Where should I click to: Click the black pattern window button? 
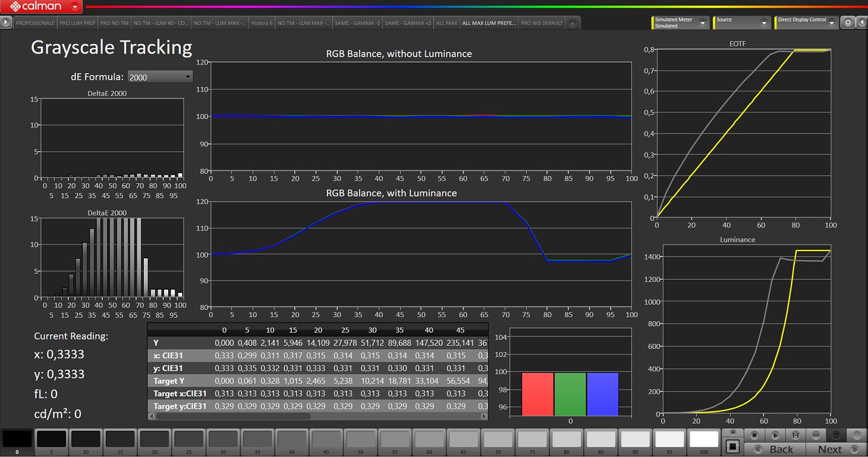click(x=732, y=446)
